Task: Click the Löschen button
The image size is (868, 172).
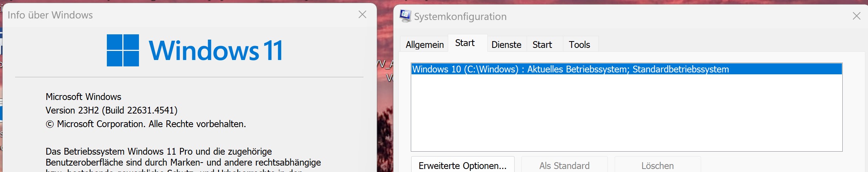Action: click(657, 165)
